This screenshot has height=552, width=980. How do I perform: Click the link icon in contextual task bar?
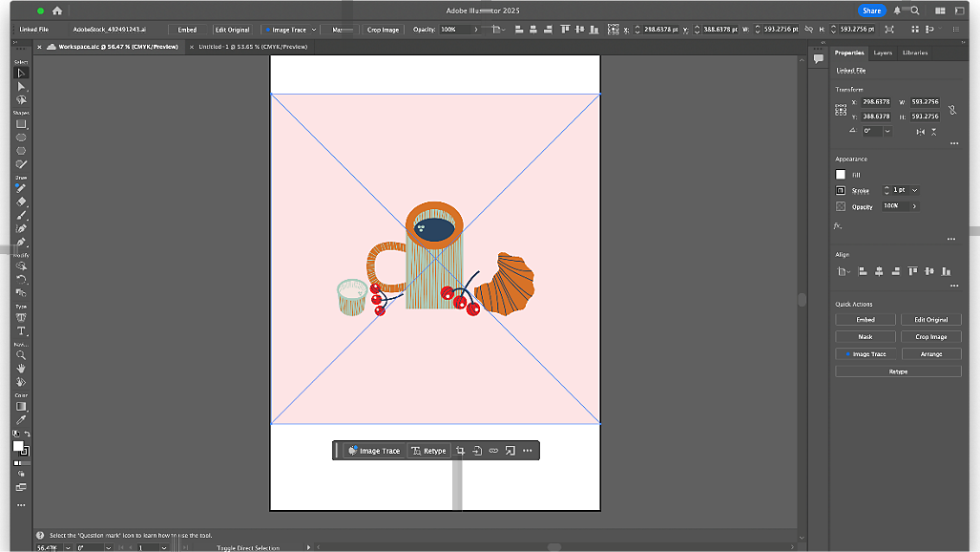(493, 451)
